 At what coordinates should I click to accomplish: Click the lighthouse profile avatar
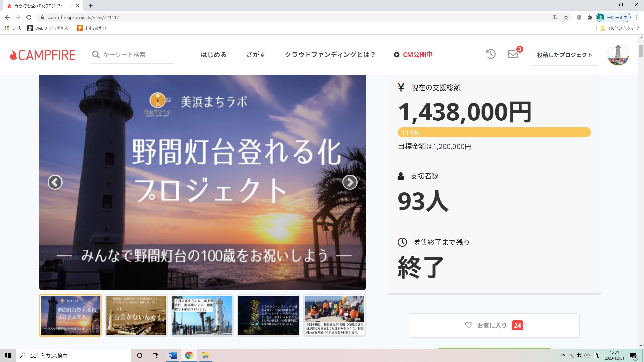click(x=618, y=55)
